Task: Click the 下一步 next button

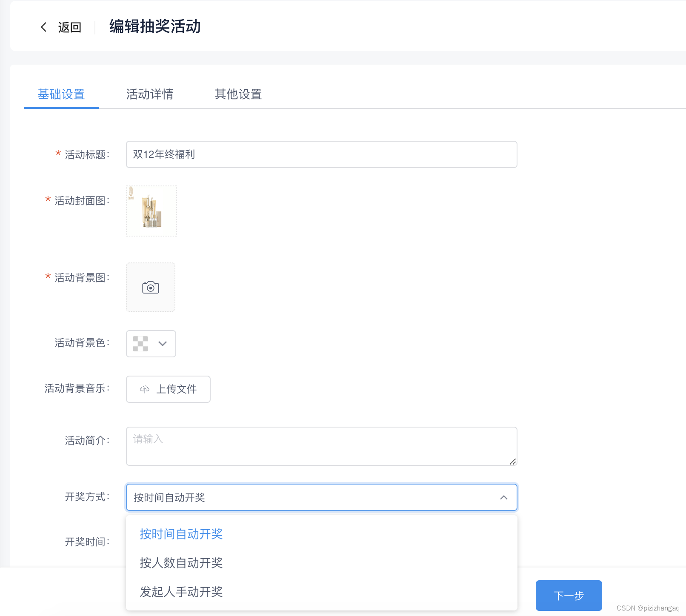Action: click(569, 596)
